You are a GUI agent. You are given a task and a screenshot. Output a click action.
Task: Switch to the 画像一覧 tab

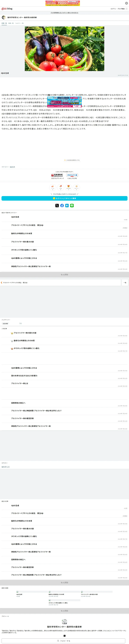tap(11, 23)
